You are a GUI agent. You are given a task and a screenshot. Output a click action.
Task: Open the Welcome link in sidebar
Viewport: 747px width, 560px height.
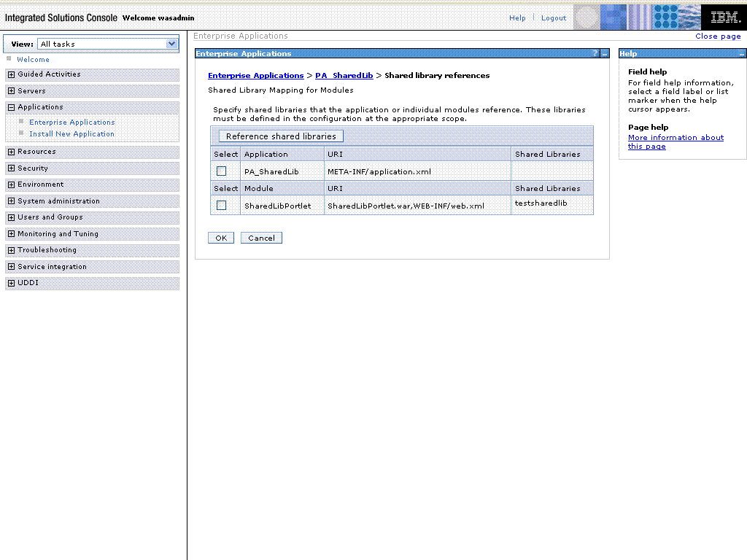click(33, 60)
